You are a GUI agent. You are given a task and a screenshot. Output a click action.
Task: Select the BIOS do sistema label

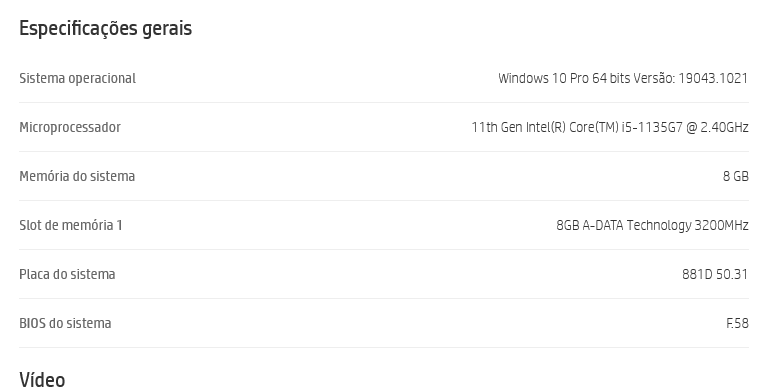point(65,323)
